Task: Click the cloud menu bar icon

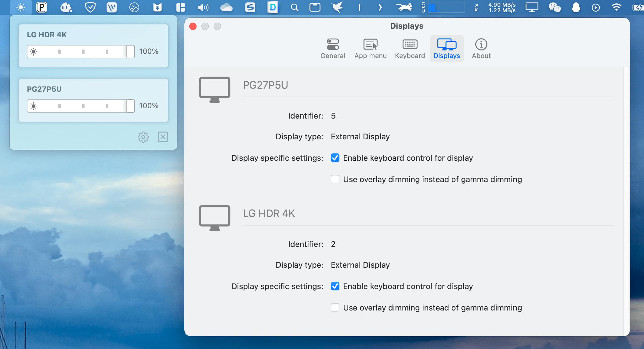Action: coord(226,7)
